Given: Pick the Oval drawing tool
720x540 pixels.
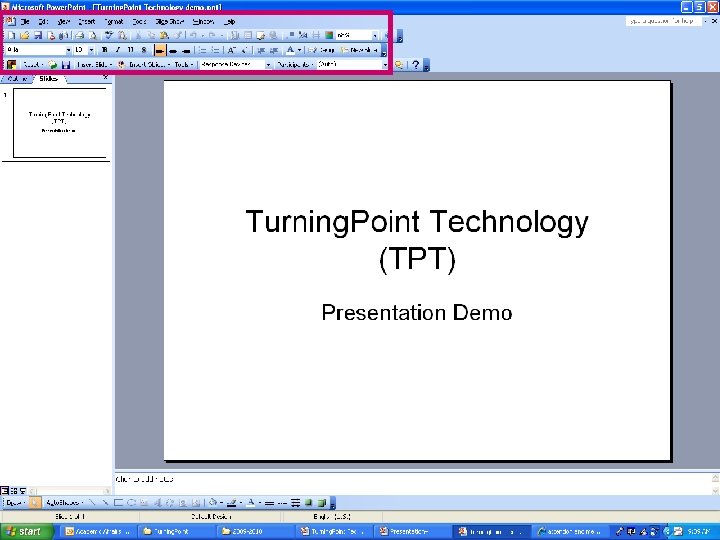Looking at the screenshot, I should click(131, 503).
